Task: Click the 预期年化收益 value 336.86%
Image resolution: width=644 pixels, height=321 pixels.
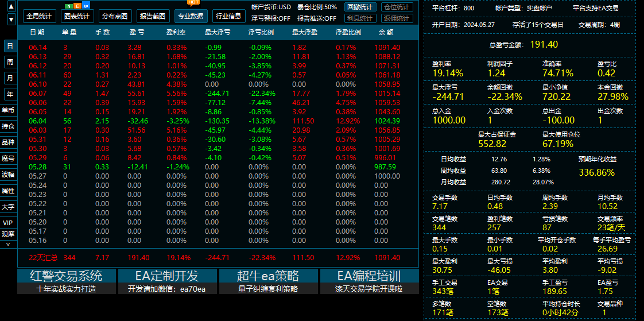Action: pos(597,172)
